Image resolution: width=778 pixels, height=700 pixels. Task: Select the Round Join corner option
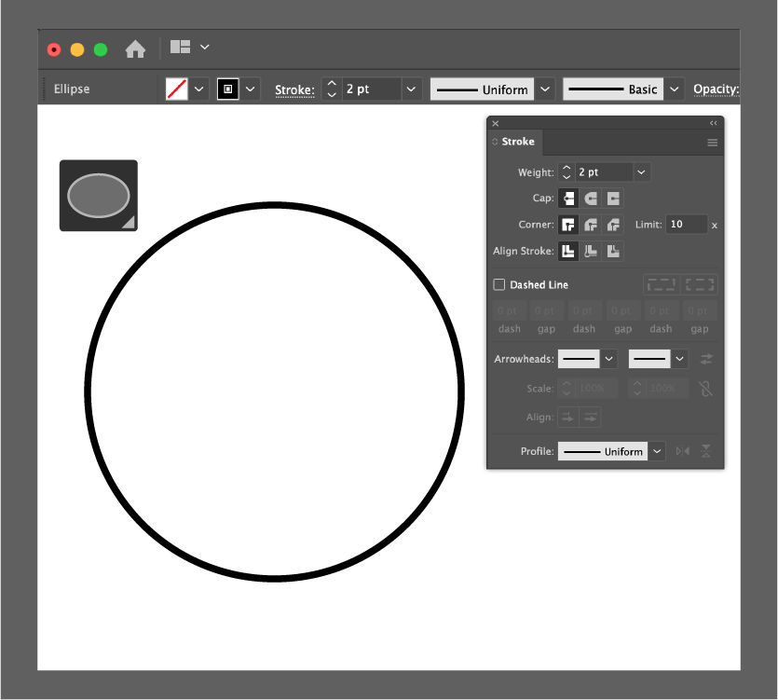(591, 225)
